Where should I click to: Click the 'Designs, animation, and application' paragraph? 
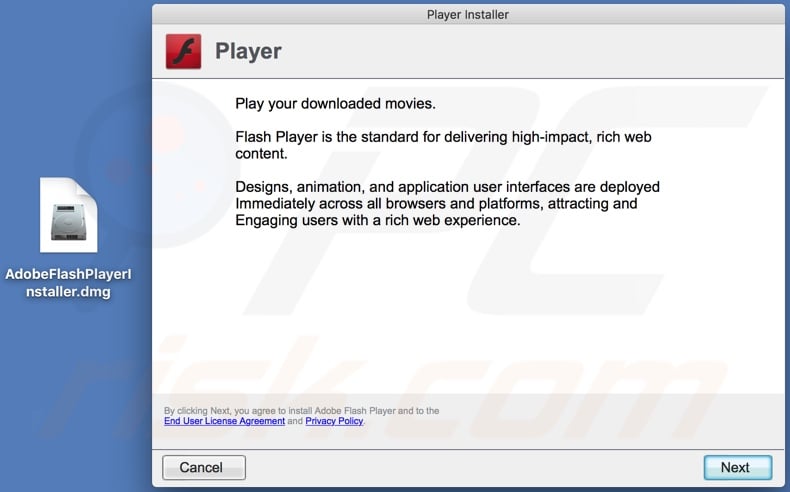click(x=447, y=203)
